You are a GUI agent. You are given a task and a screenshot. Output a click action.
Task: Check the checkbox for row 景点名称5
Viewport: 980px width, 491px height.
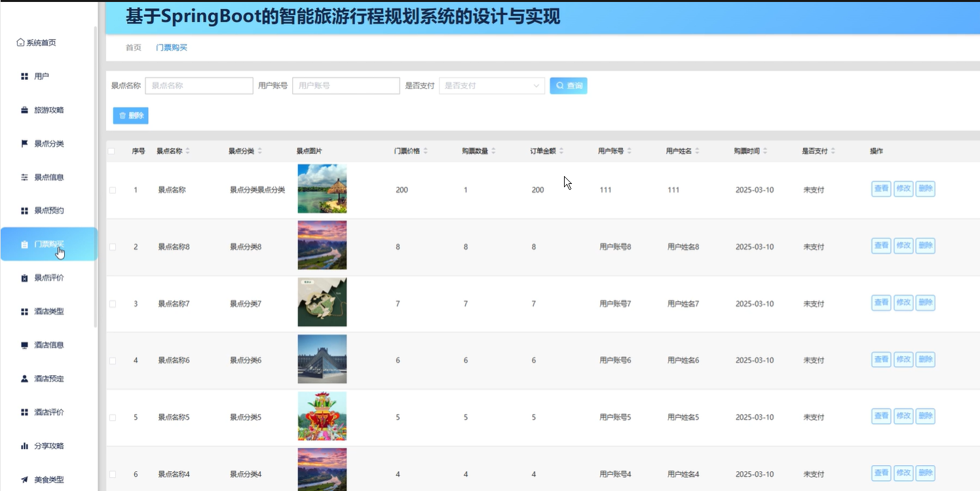coord(113,418)
